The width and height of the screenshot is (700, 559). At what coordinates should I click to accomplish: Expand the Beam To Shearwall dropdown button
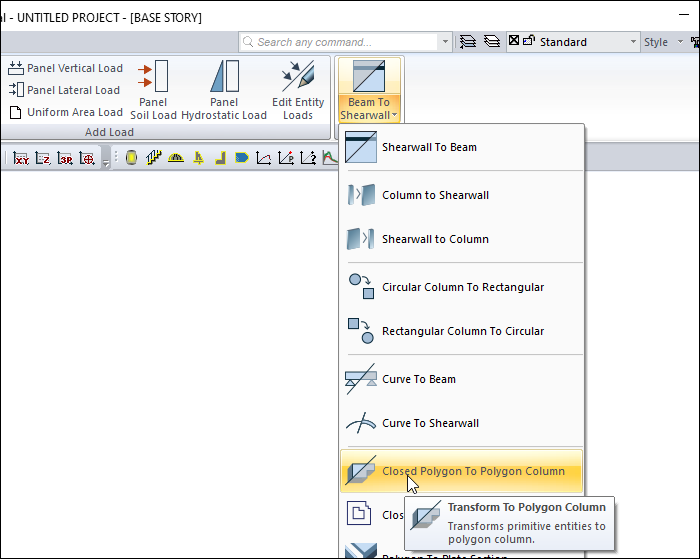click(x=370, y=109)
